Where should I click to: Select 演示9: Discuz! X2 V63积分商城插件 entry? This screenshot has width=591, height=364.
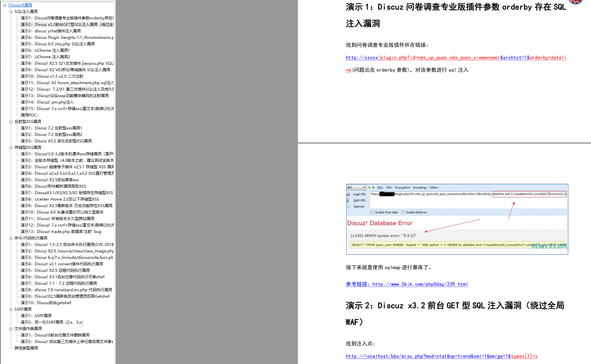(x=65, y=70)
